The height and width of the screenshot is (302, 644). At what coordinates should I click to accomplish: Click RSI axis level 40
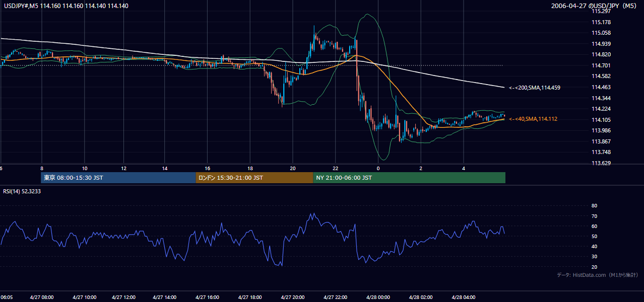click(595, 246)
